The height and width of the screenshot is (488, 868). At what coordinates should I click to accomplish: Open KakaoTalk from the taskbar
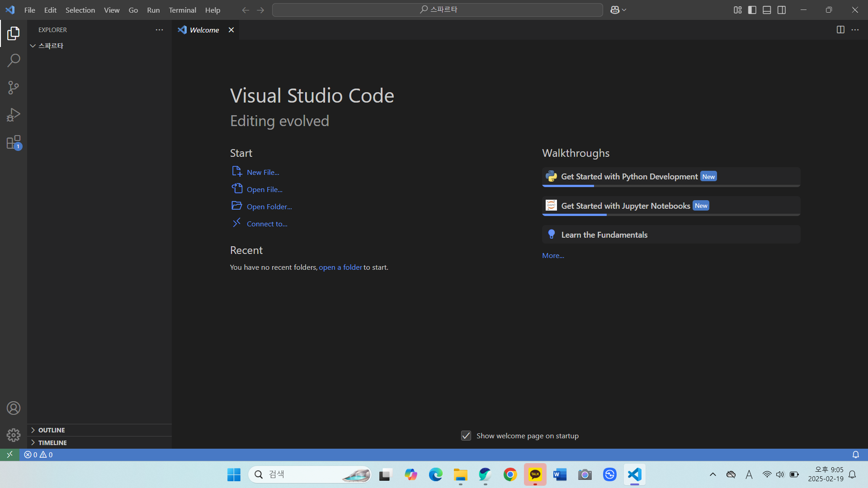tap(535, 474)
